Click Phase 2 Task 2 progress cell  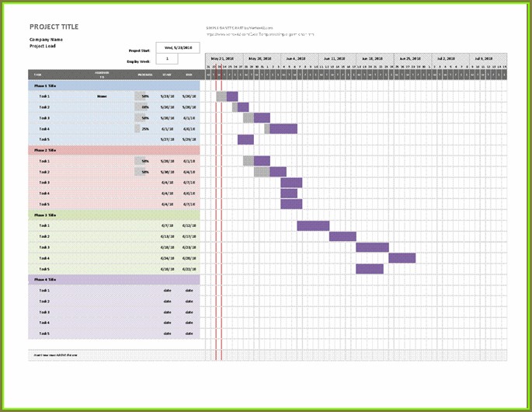click(145, 173)
